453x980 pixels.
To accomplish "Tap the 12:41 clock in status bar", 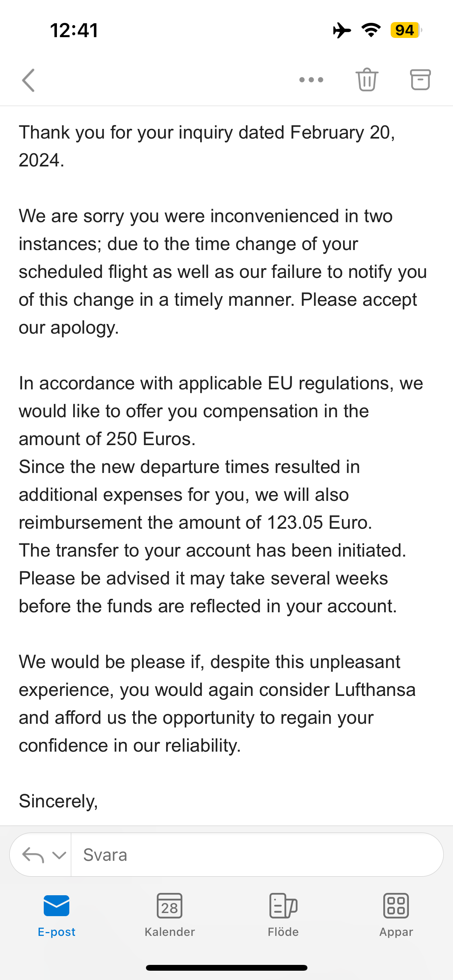I will coord(74,30).
